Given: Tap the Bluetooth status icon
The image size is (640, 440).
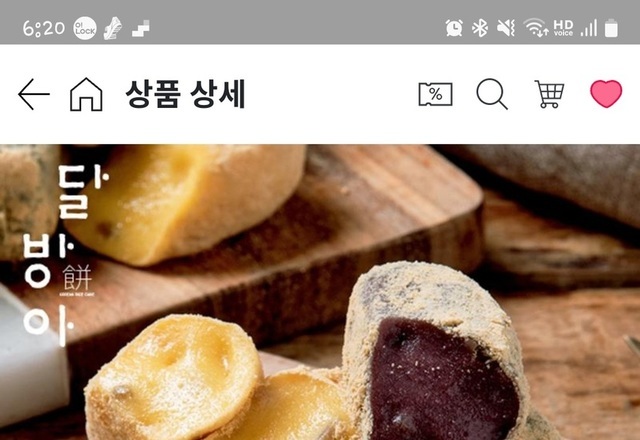Looking at the screenshot, I should click(x=480, y=28).
